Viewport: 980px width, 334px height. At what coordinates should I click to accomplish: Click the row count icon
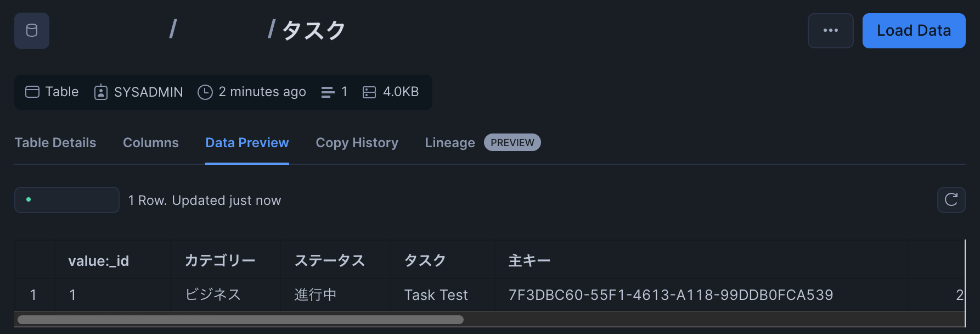pyautogui.click(x=328, y=92)
